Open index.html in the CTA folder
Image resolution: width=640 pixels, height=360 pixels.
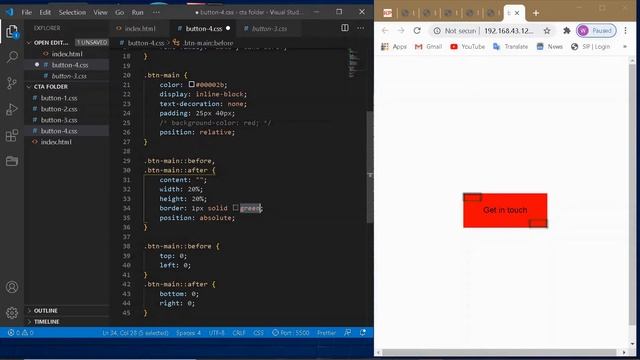tap(56, 142)
